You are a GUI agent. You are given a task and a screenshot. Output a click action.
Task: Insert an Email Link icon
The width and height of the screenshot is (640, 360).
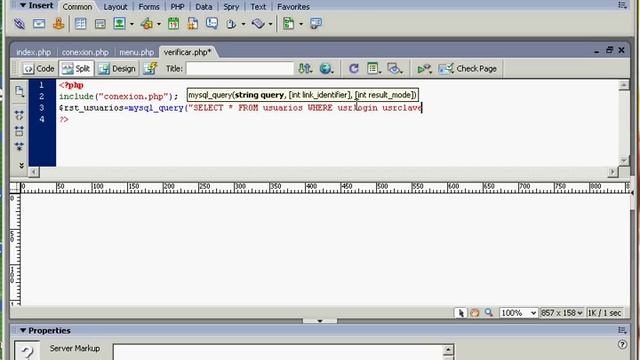[x=39, y=24]
